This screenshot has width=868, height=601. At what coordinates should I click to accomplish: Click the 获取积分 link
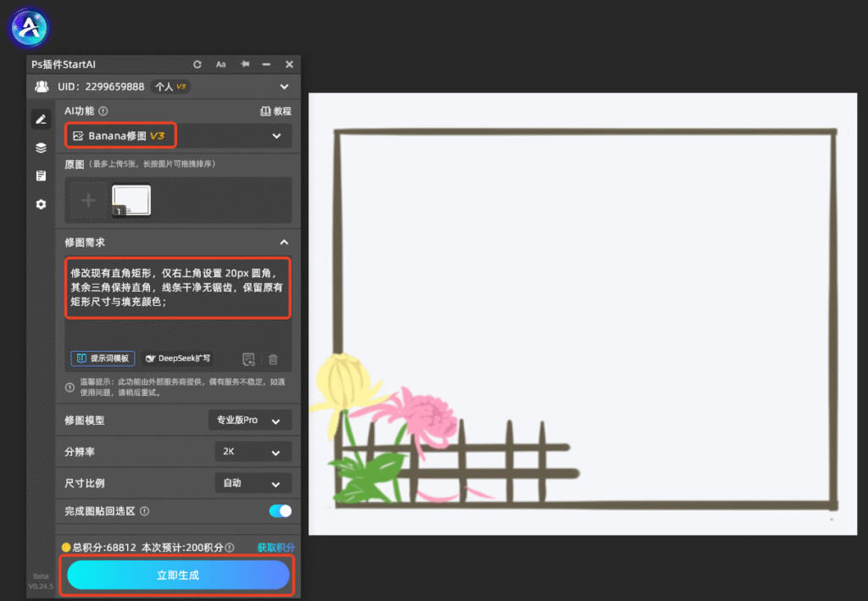point(275,548)
